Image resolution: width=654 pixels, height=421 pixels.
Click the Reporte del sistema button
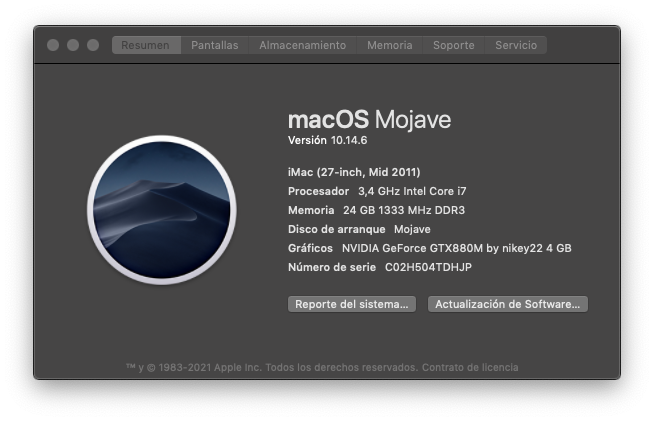pyautogui.click(x=352, y=304)
